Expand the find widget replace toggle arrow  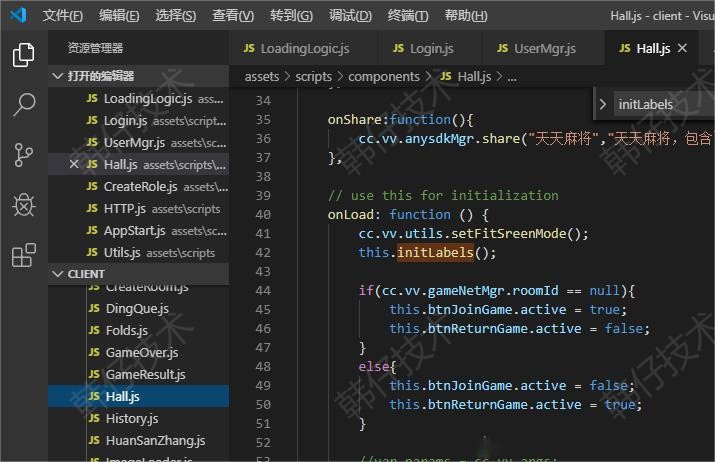click(x=603, y=104)
